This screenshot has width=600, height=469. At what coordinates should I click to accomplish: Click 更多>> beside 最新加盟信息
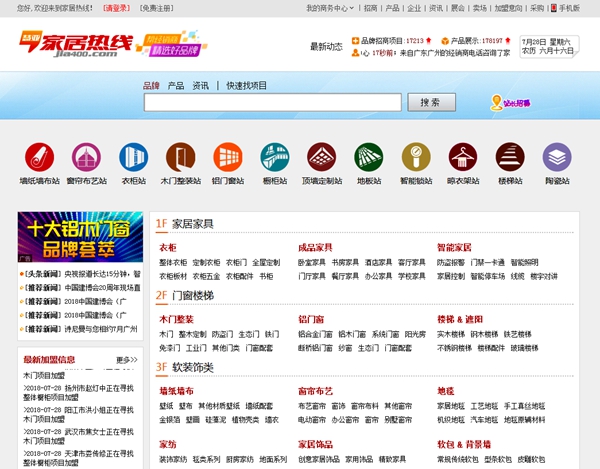(127, 360)
